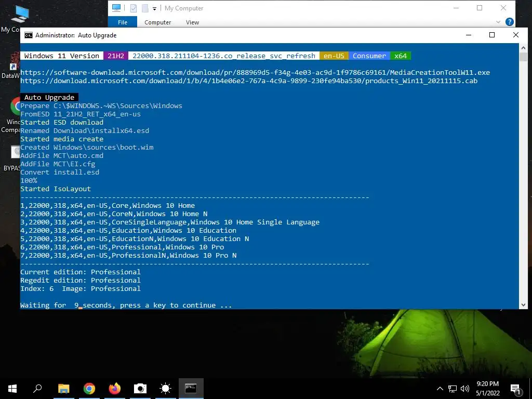This screenshot has width=532, height=399.
Task: Open taskbar search magnifier
Action: [37, 389]
